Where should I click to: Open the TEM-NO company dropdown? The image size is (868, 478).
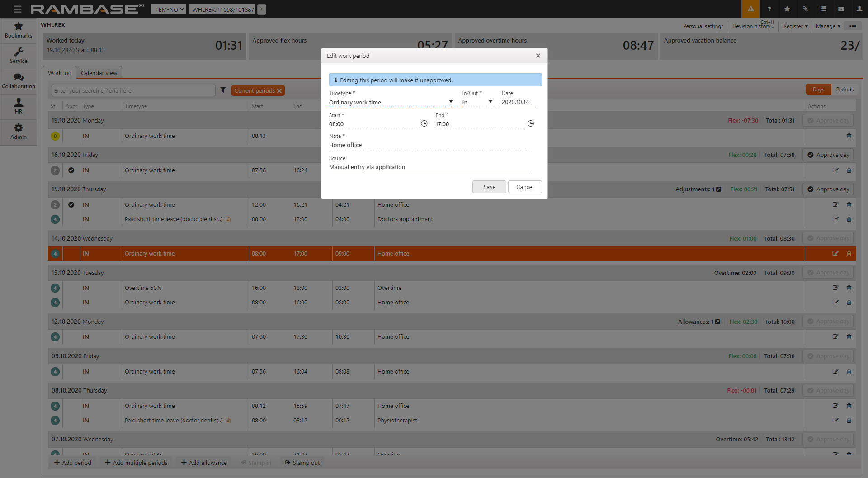(x=169, y=9)
